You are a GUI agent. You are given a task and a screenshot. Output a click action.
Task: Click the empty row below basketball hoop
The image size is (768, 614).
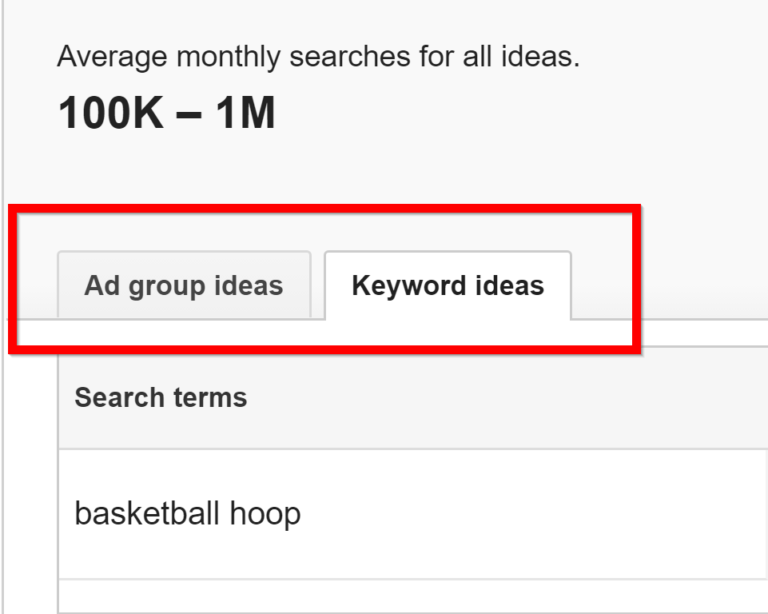(x=412, y=596)
